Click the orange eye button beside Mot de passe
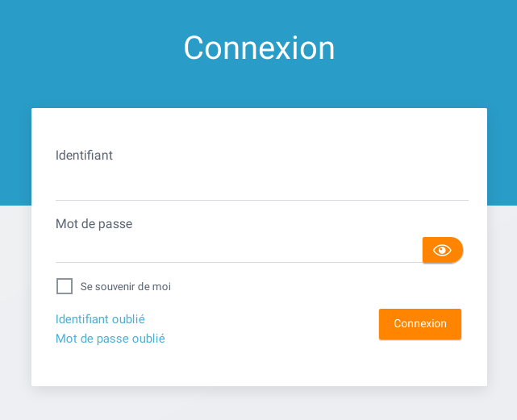517x420 pixels. tap(443, 250)
